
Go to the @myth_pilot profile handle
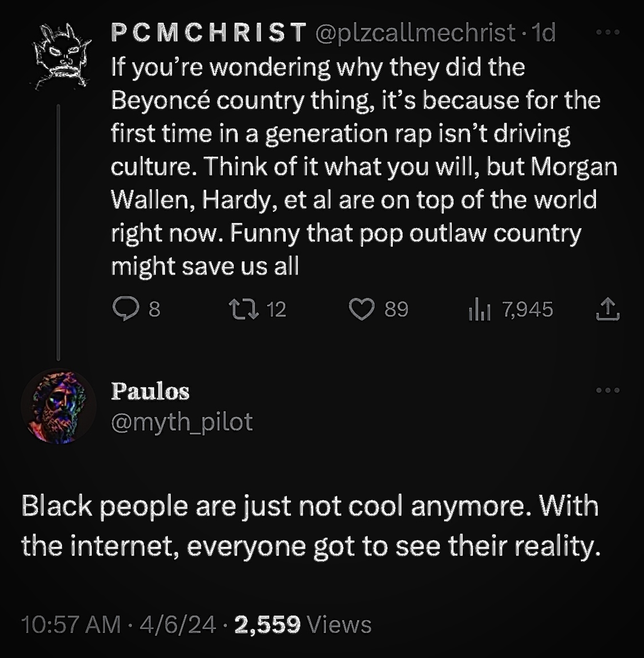(182, 422)
